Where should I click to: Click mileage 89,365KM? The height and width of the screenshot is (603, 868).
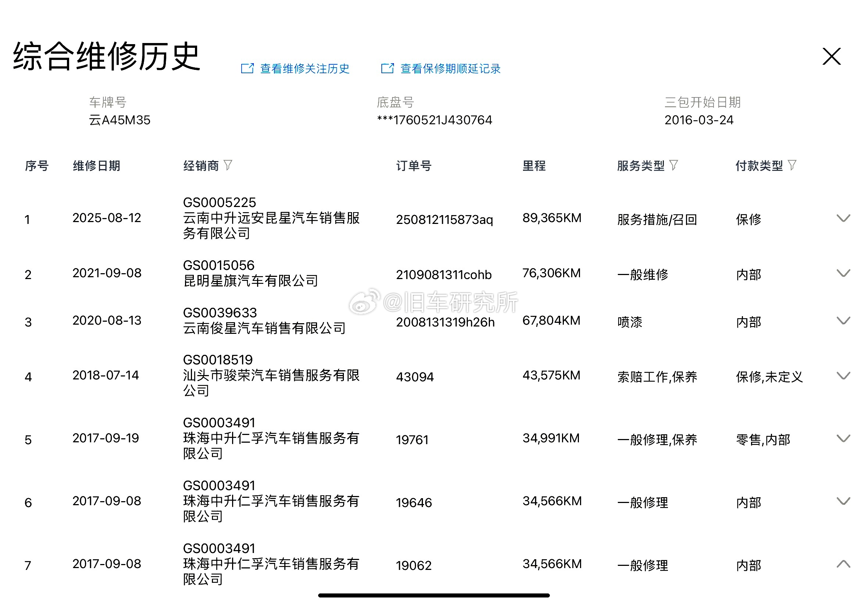coord(552,218)
